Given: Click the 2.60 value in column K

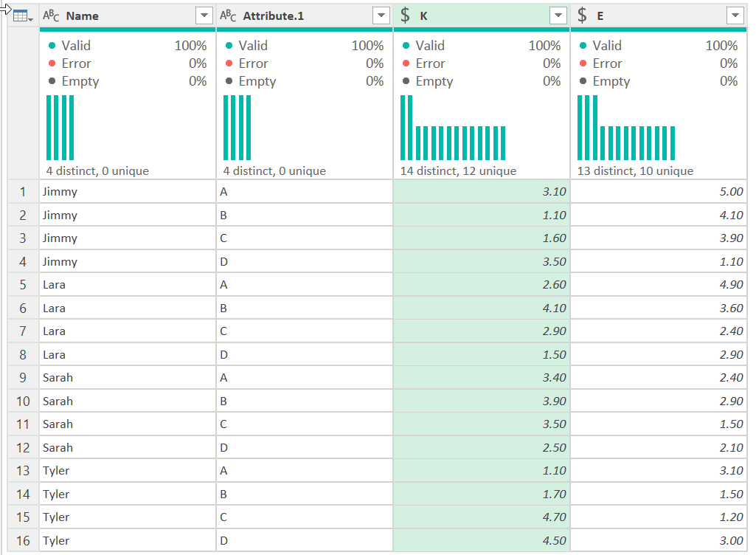Looking at the screenshot, I should coord(481,285).
